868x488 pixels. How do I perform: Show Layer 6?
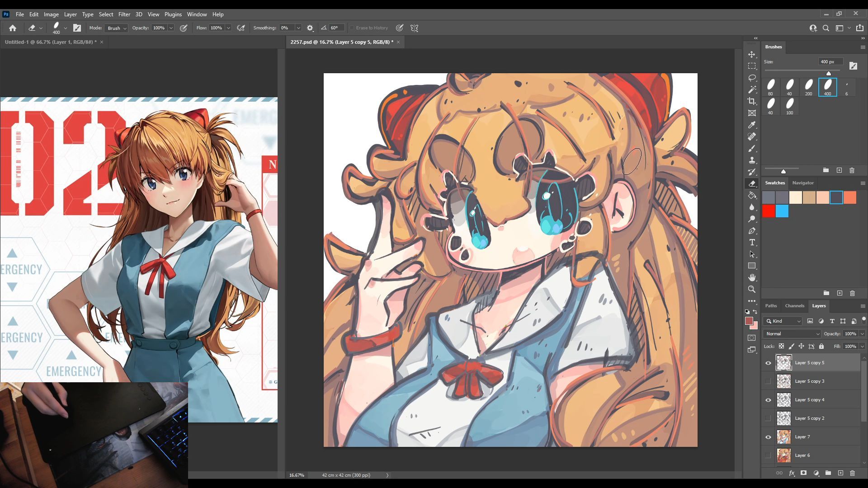(768, 455)
